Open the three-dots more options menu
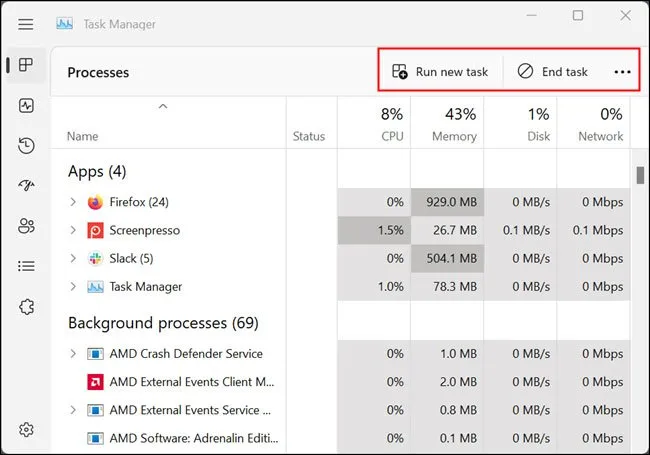The width and height of the screenshot is (650, 455). tap(622, 72)
